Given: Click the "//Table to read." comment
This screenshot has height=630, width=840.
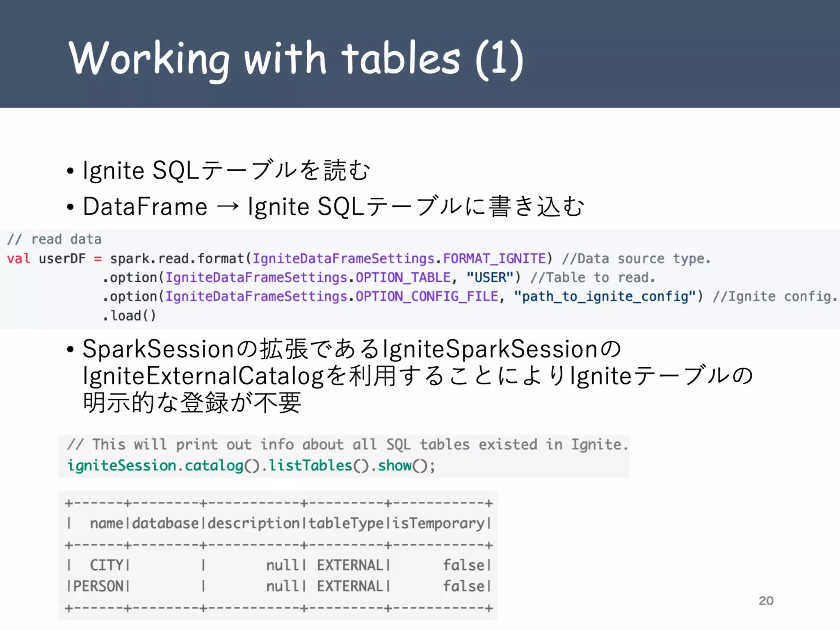Looking at the screenshot, I should 593,278.
